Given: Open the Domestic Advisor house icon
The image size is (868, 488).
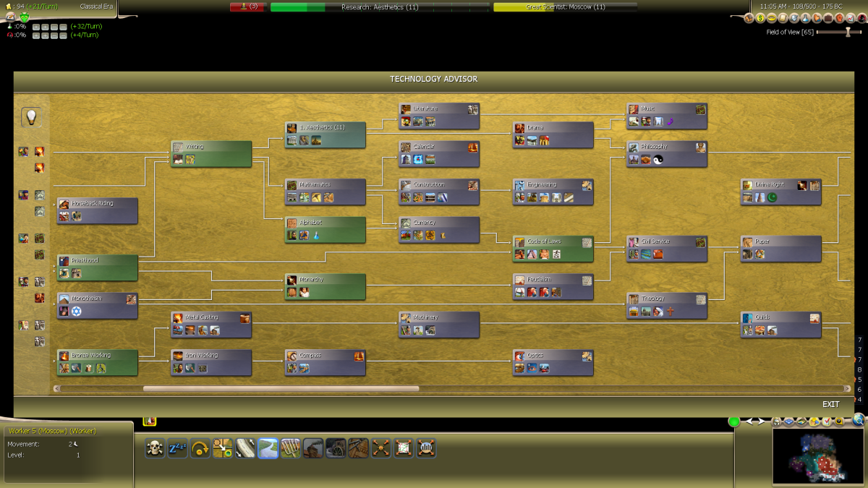Looking at the screenshot, I should coord(749,18).
